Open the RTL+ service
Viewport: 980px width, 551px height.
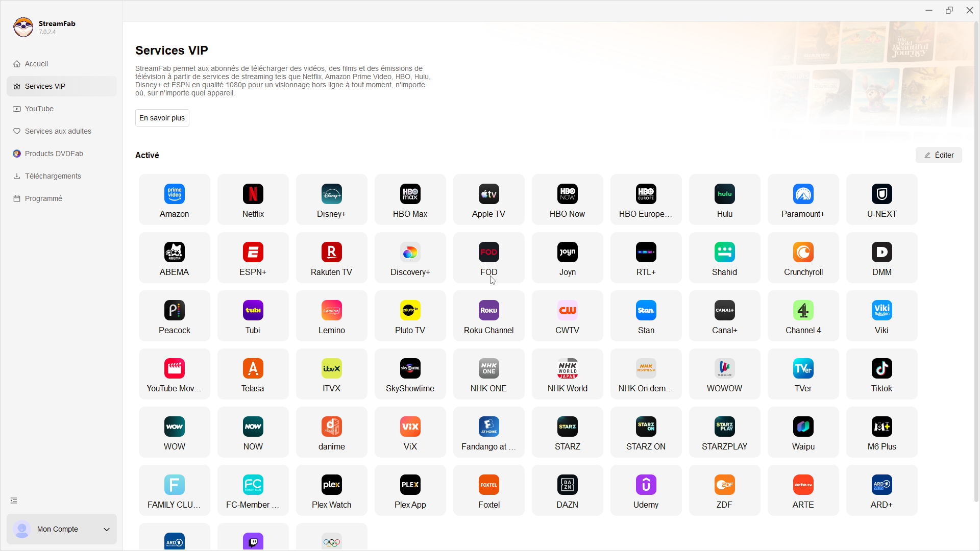[x=646, y=258]
